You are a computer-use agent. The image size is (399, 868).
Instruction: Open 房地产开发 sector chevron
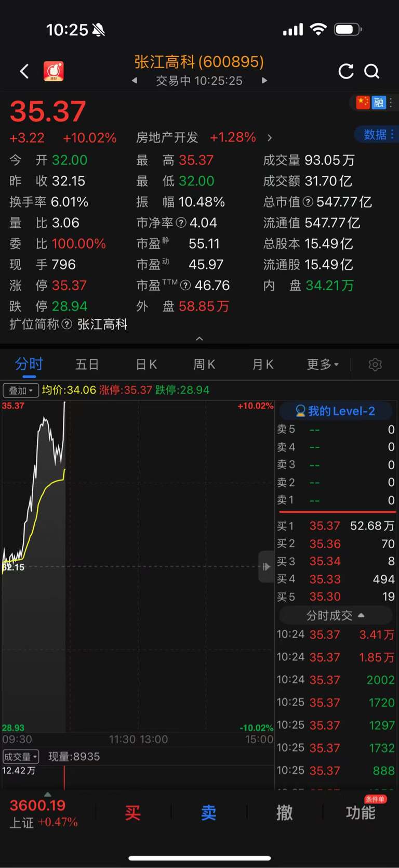point(269,138)
